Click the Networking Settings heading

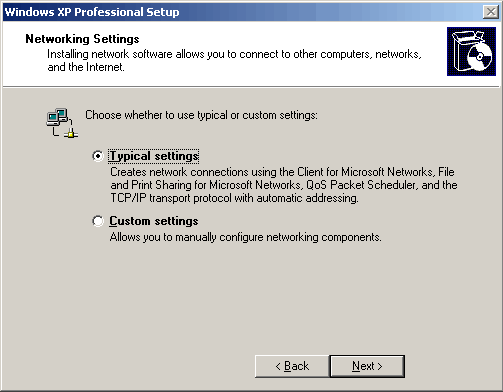tap(82, 39)
